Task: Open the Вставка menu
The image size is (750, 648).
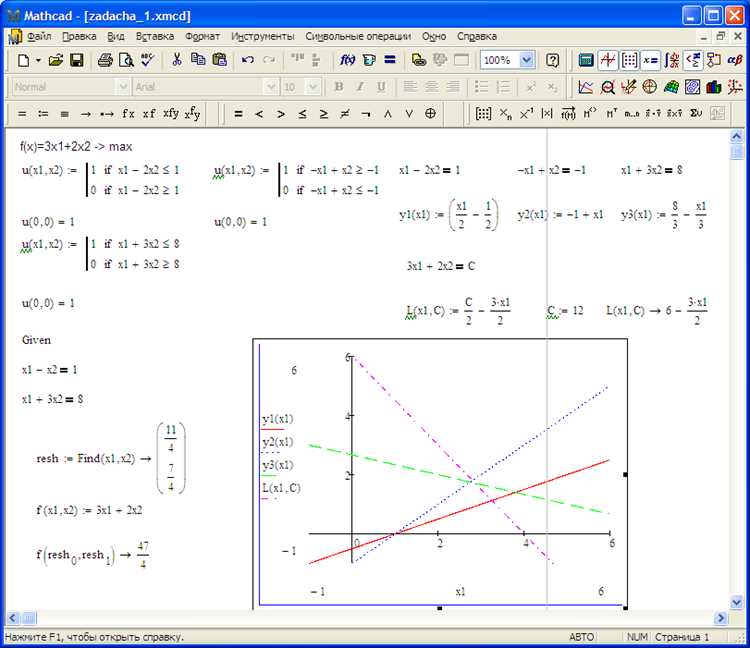Action: [x=154, y=36]
